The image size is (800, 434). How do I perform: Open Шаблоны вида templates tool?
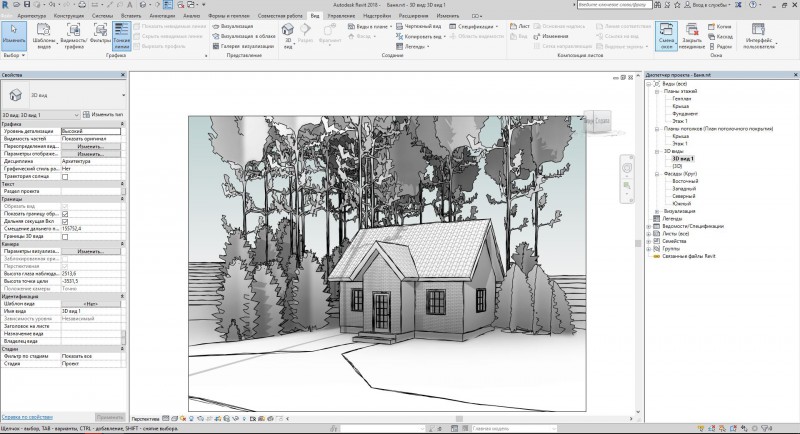(44, 35)
